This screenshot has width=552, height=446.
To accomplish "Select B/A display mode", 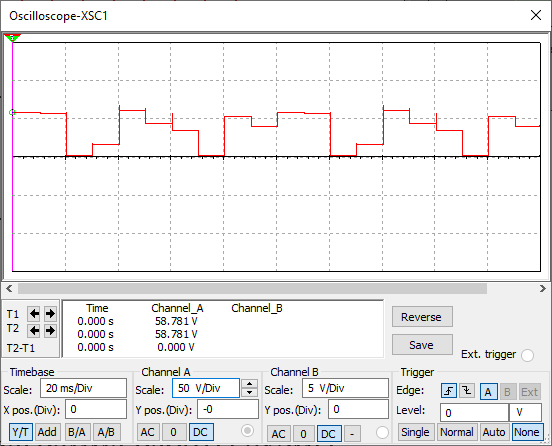I will point(77,432).
